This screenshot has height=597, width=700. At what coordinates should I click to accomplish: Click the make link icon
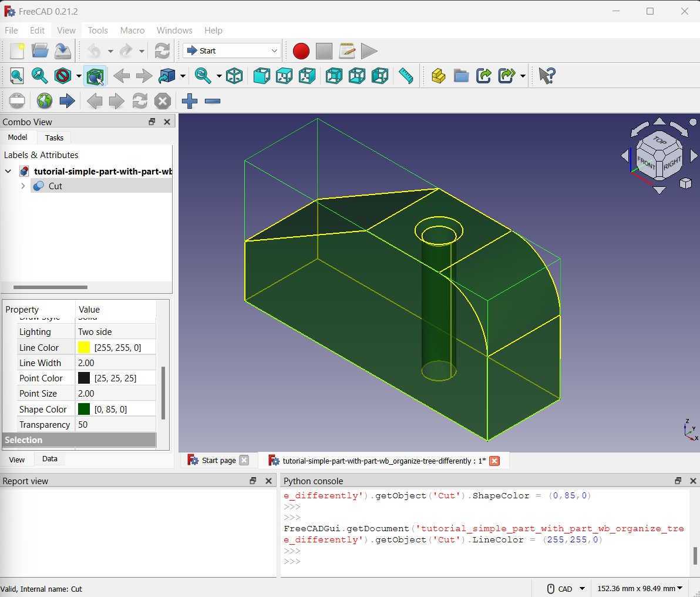(x=484, y=76)
